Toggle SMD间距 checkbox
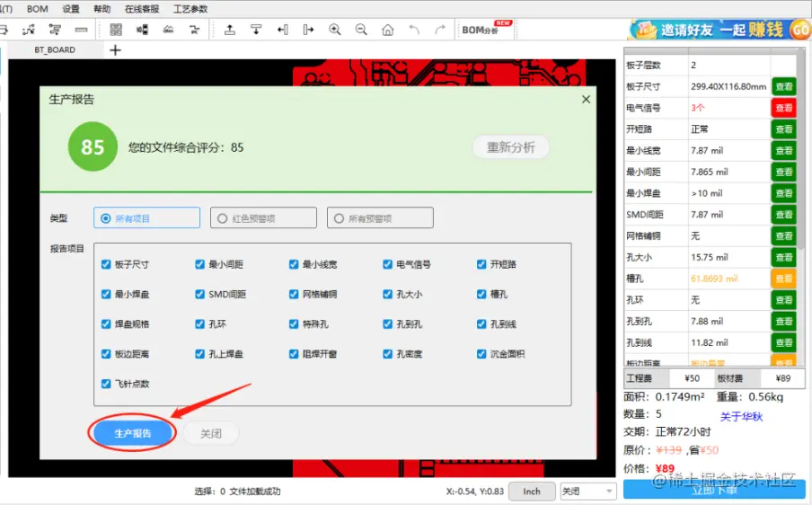The width and height of the screenshot is (812, 505). pyautogui.click(x=200, y=294)
